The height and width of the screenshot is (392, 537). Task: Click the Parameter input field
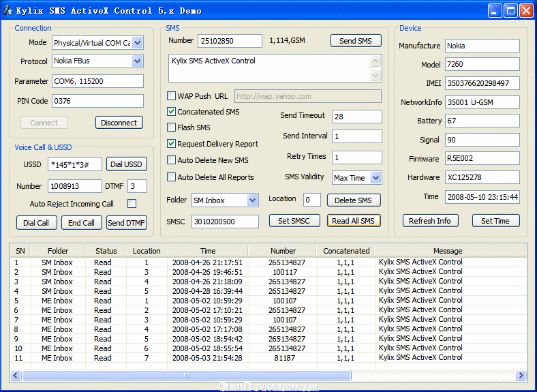(97, 81)
